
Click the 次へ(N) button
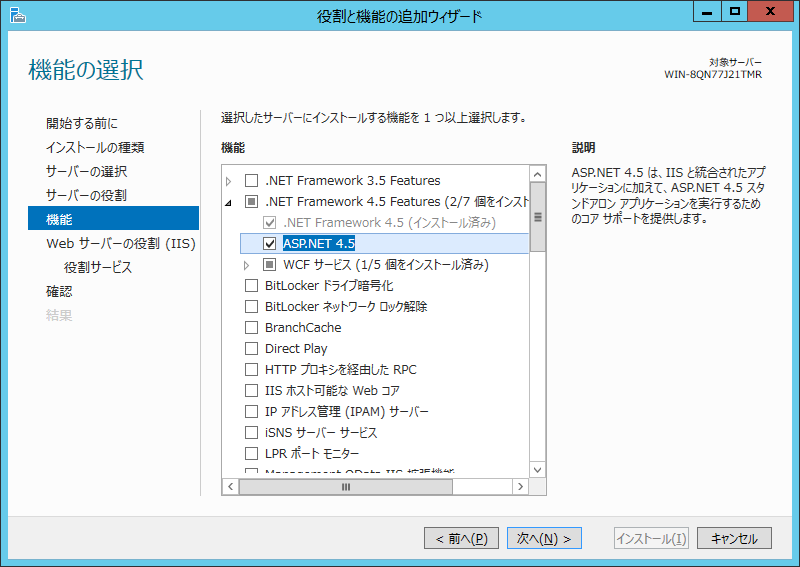tap(544, 538)
